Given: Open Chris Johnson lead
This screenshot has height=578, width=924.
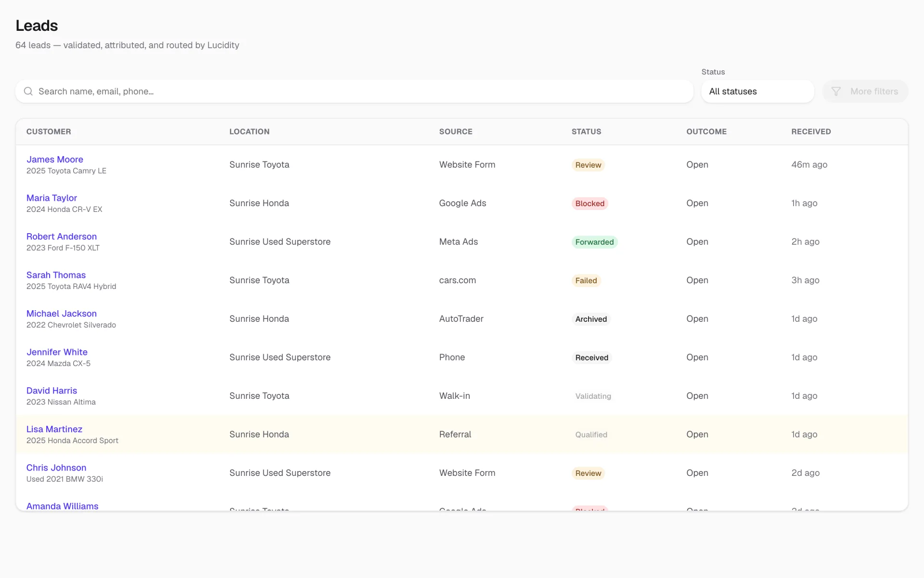Looking at the screenshot, I should [56, 468].
